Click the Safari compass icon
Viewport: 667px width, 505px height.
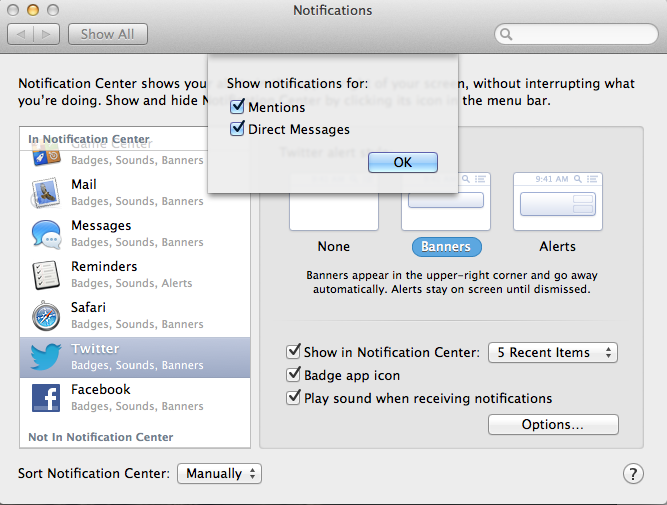46,316
